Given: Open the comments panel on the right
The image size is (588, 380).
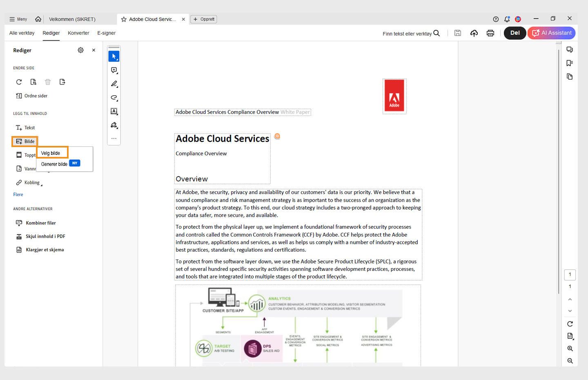Looking at the screenshot, I should click(x=570, y=49).
